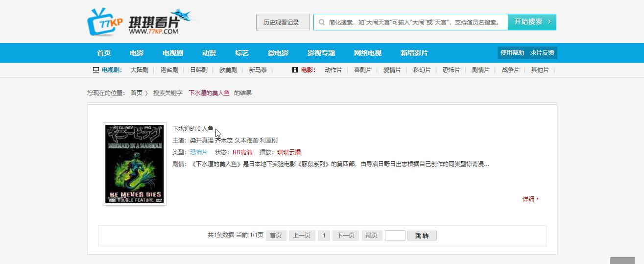Screen dimensions: 644x264
Task: Click 琪琪云播 playback source link
Action: click(x=289, y=152)
